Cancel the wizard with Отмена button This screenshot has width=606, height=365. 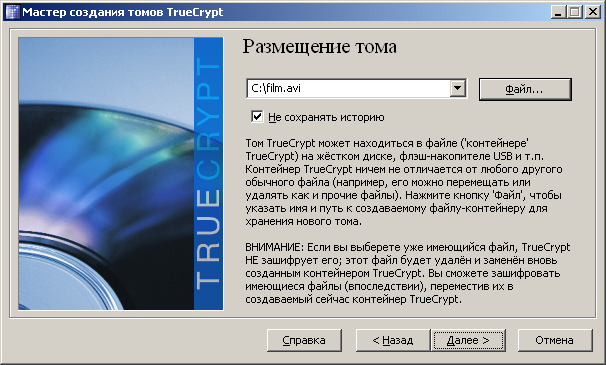(555, 340)
